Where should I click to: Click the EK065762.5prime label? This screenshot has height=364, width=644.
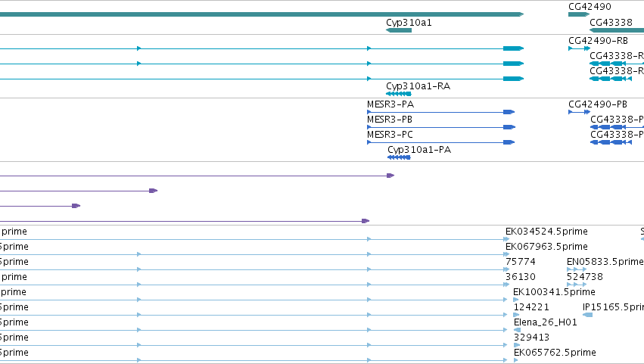(555, 353)
